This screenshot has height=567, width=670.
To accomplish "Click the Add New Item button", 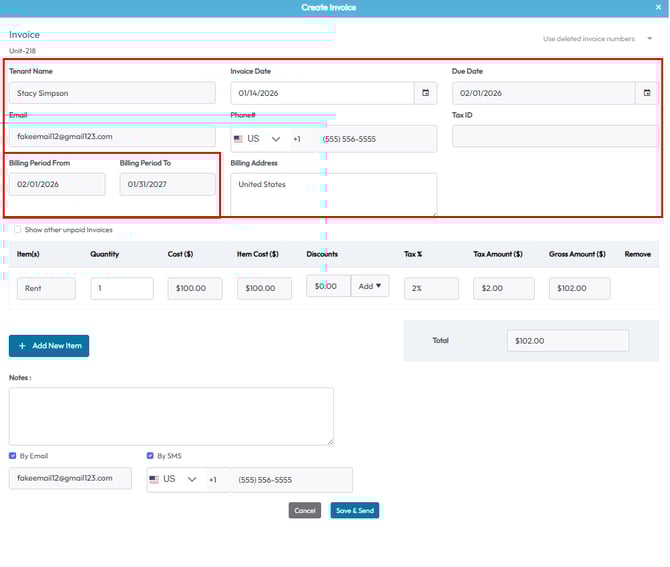I will (49, 346).
